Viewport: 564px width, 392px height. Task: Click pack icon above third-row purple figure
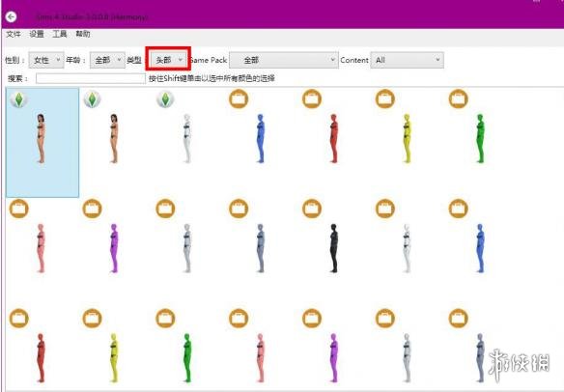click(312, 319)
